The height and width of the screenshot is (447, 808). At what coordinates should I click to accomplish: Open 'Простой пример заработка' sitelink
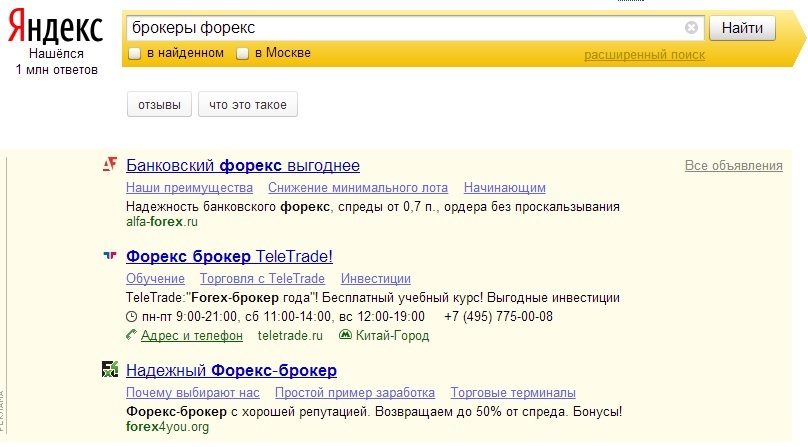355,393
